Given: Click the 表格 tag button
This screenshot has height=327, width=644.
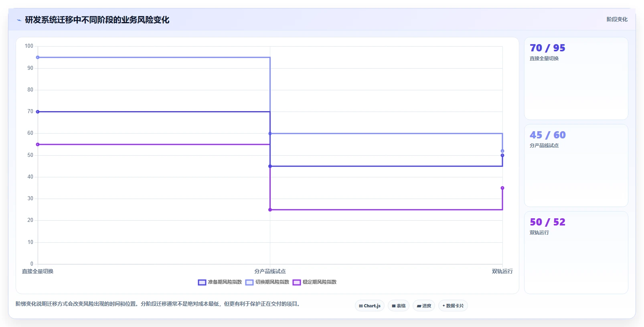Looking at the screenshot, I should coord(399,306).
